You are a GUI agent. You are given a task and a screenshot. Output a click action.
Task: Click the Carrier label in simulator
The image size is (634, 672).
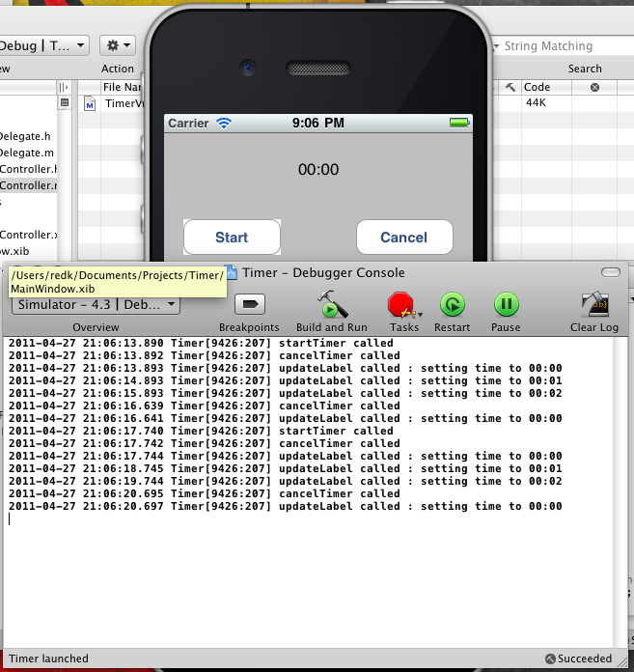point(188,124)
